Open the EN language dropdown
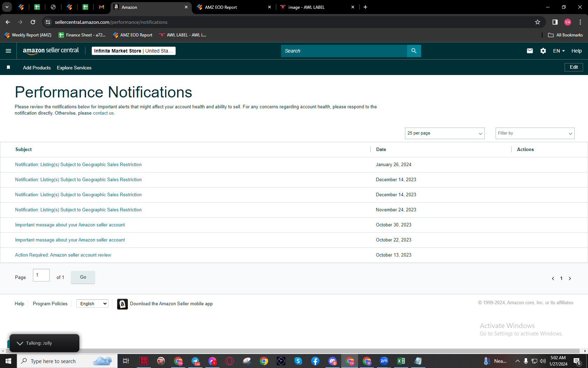 [x=559, y=51]
